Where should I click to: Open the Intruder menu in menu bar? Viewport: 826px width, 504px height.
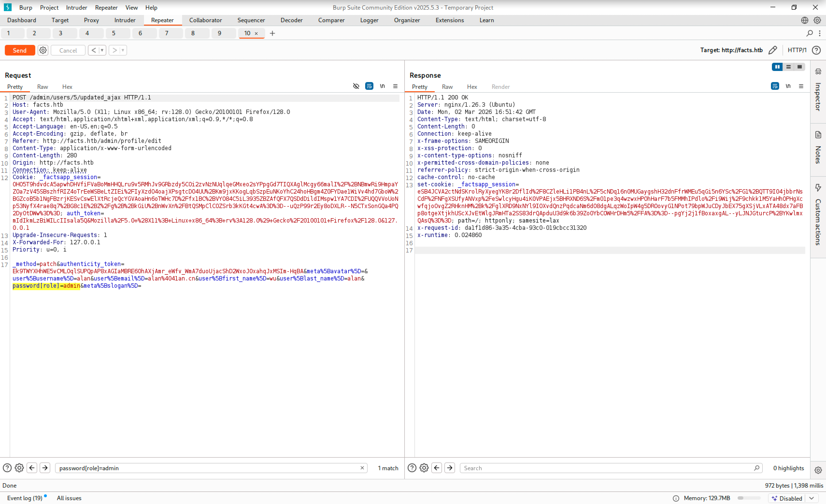[76, 7]
